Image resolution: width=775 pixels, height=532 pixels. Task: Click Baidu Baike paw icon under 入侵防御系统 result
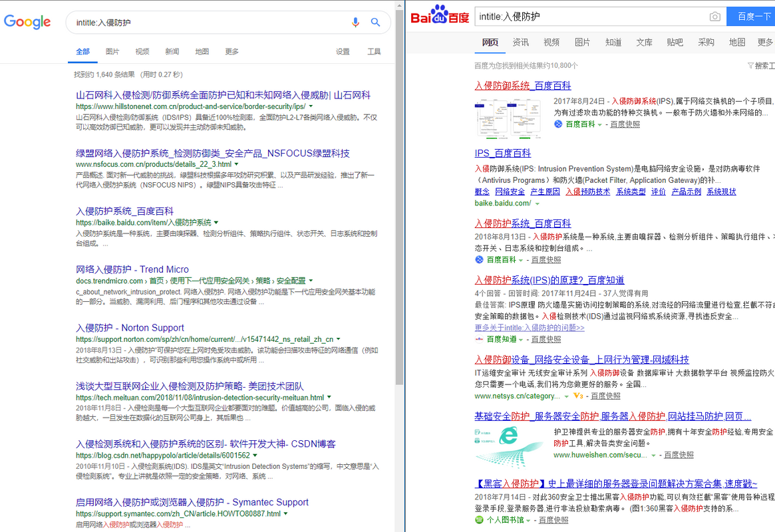click(x=558, y=124)
